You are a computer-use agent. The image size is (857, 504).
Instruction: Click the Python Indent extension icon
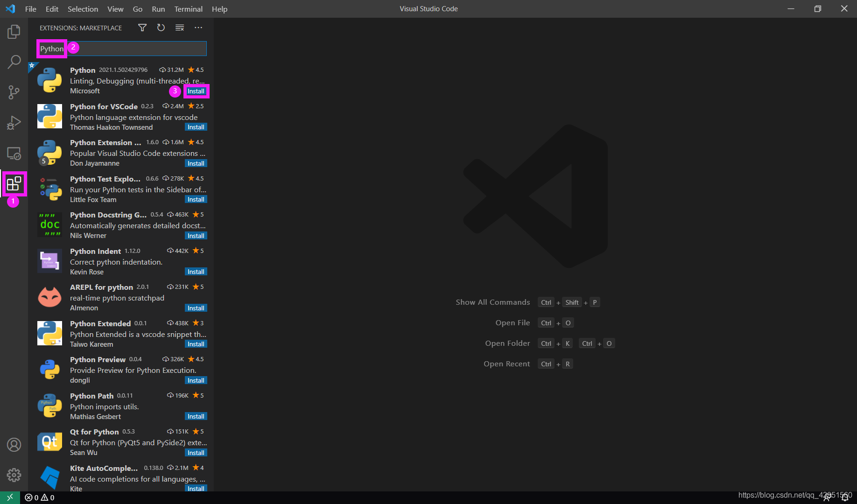[x=49, y=261]
